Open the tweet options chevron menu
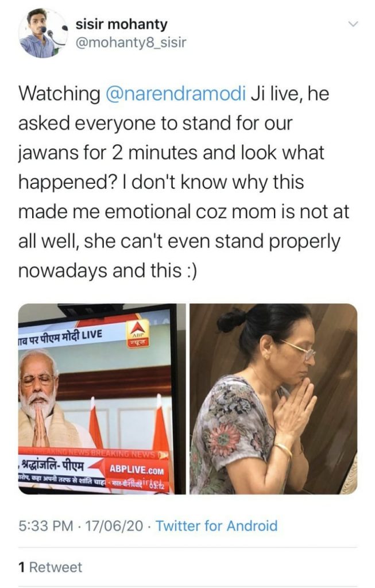Viewport: 375px width, 588px height. [x=353, y=24]
